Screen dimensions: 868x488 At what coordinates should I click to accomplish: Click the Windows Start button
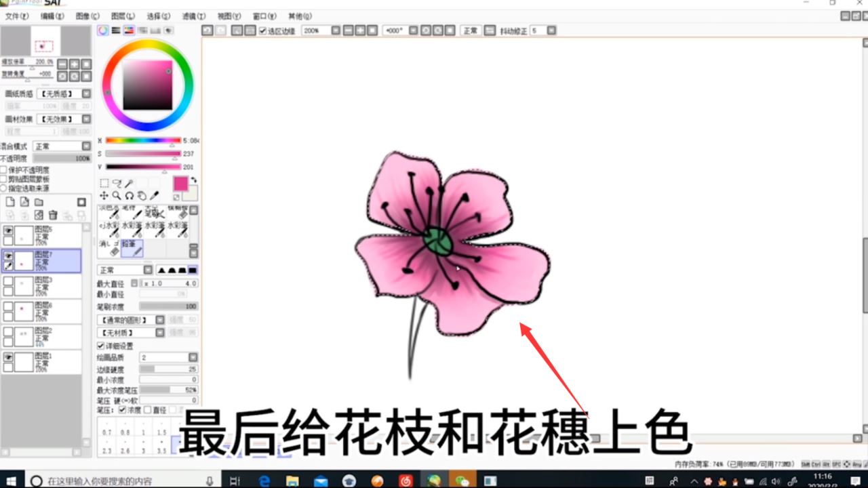[11, 481]
